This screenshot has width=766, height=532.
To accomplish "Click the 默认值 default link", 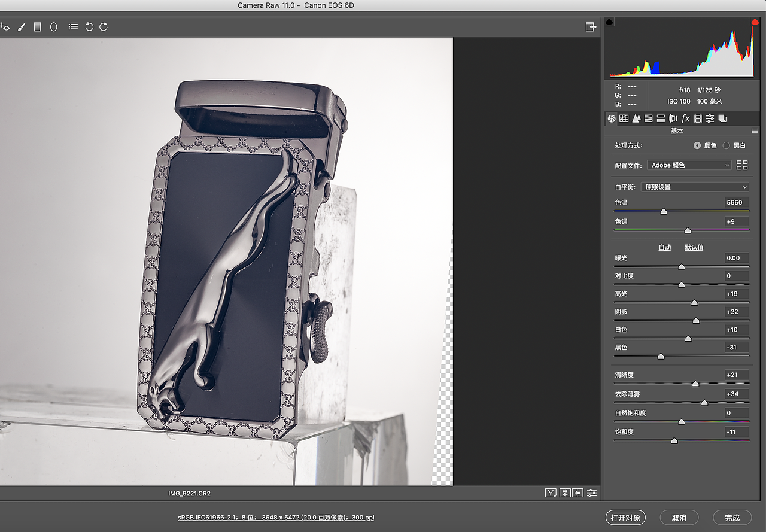I will [x=694, y=247].
